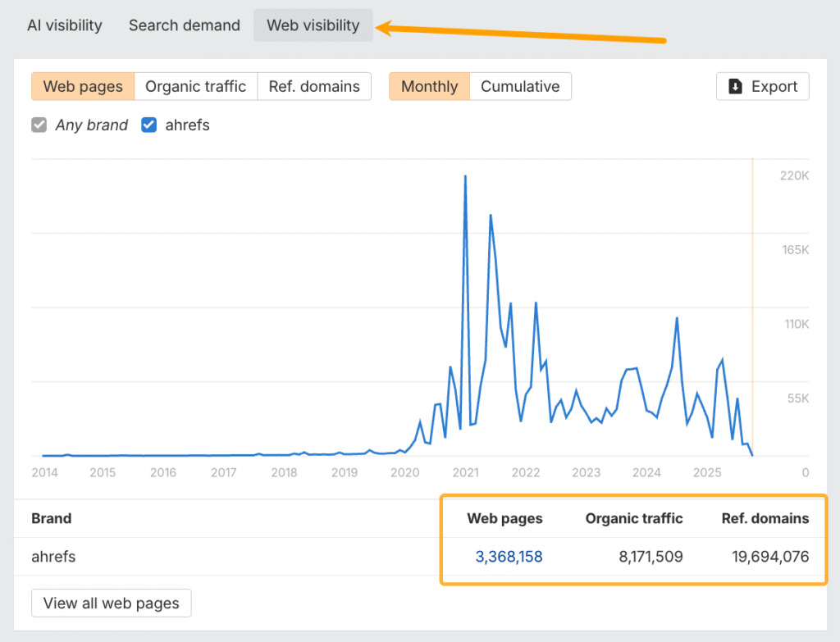Open the Ref. domains chart view
Image resolution: width=840 pixels, height=642 pixels.
tap(314, 86)
